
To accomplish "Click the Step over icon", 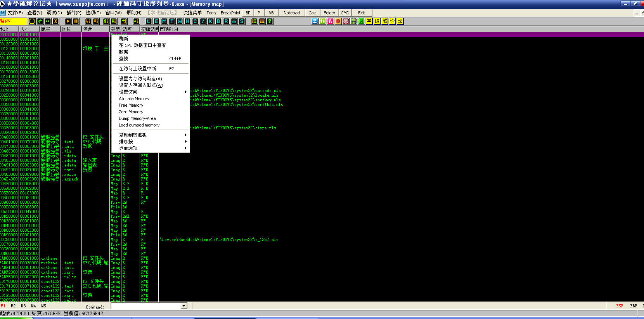I will [96, 21].
